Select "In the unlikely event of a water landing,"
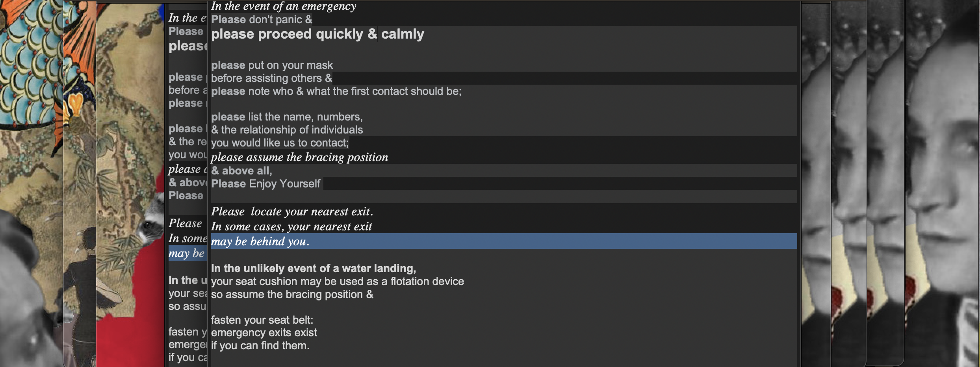 tap(313, 268)
